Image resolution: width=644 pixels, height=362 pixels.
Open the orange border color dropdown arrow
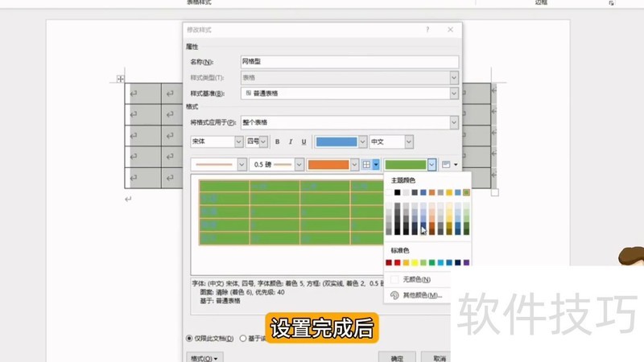[354, 165]
